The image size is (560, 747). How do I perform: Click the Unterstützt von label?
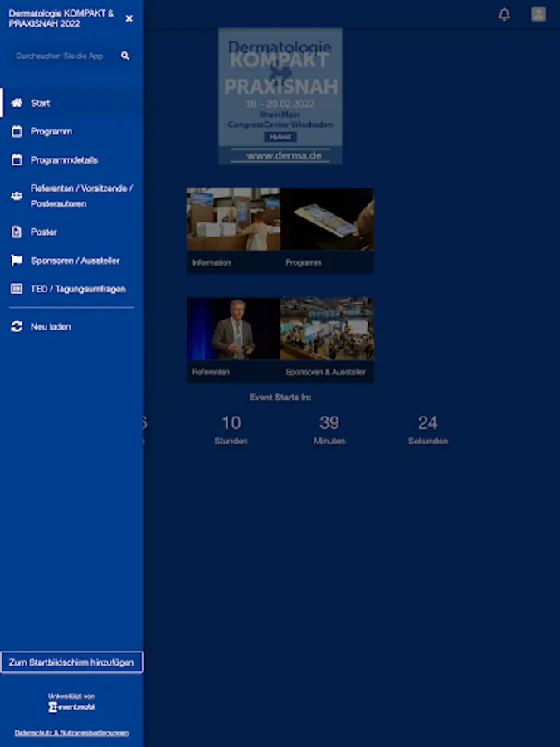tap(71, 696)
